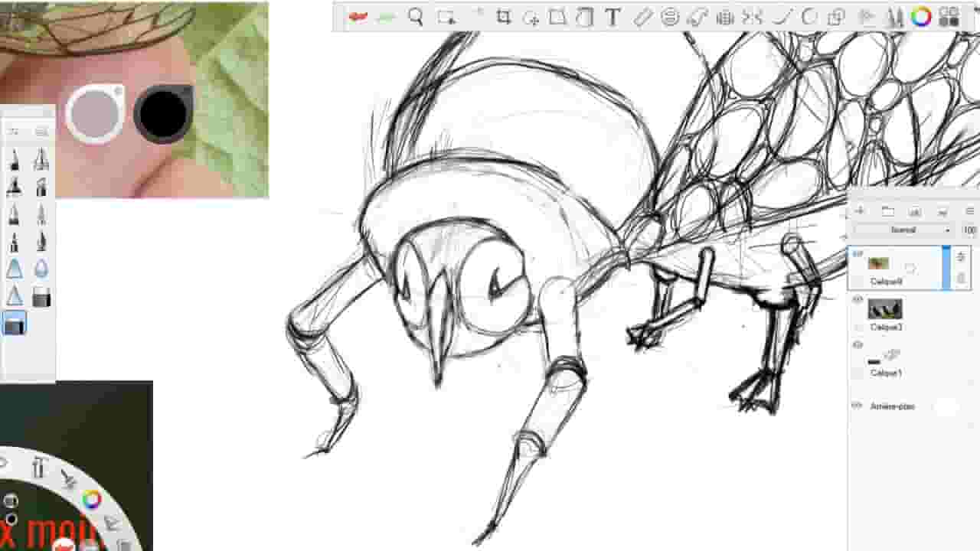Enable the Steady Stroke tool
Viewport: 980px width, 551px height.
tap(780, 17)
